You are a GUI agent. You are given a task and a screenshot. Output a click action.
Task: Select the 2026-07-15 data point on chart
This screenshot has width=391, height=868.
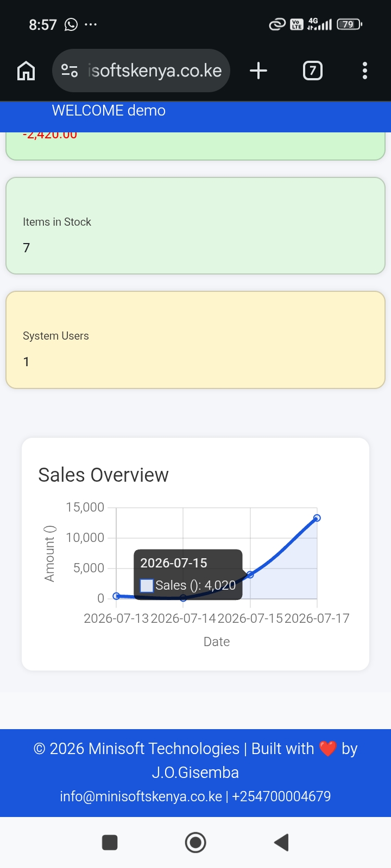click(250, 575)
